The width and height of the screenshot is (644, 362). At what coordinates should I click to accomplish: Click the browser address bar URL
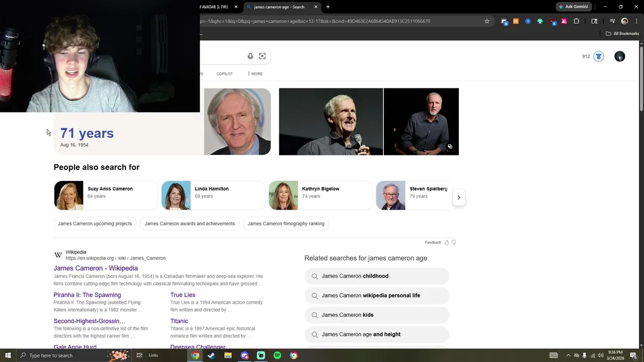click(315, 21)
